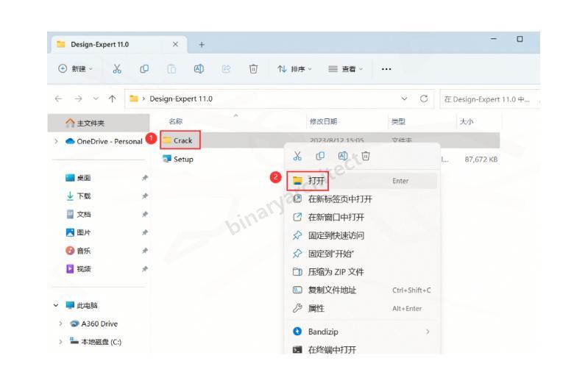This screenshot has width=588, height=386.
Task: Click Copy icon in context menu
Action: click(320, 156)
